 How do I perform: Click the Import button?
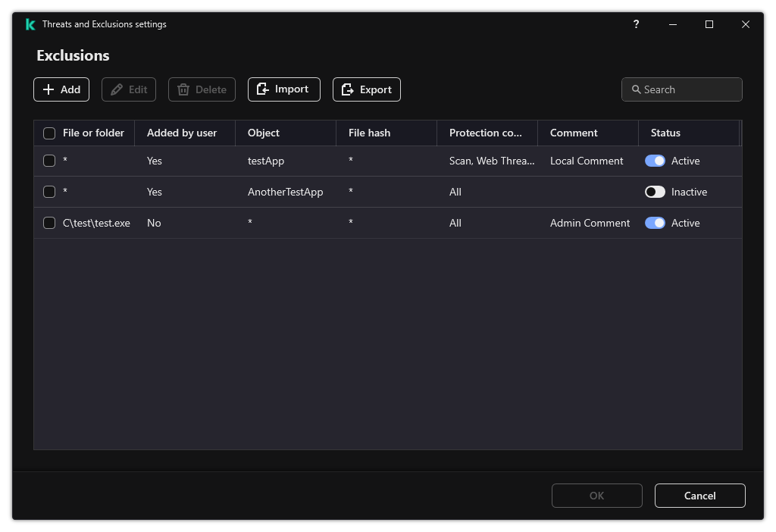click(x=283, y=89)
